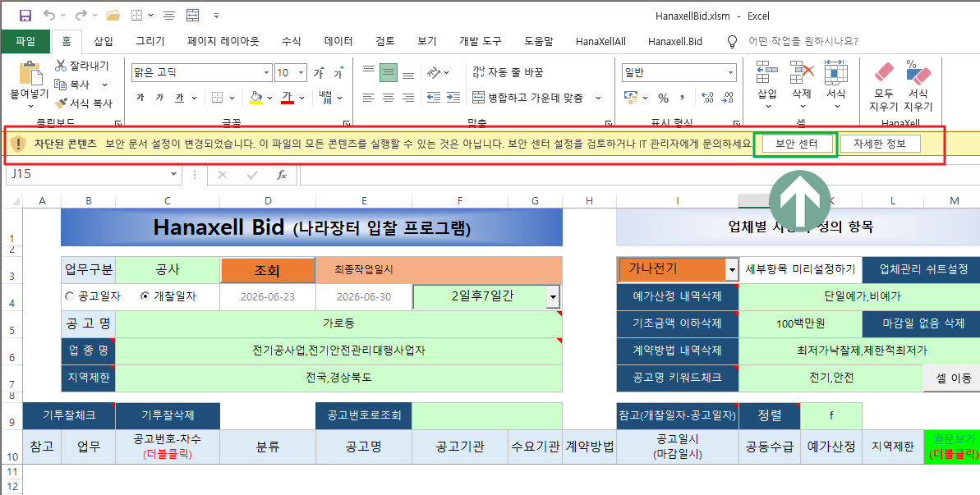Image resolution: width=980 pixels, height=495 pixels.
Task: Switch to the HanaXellAll tab
Action: pyautogui.click(x=600, y=41)
